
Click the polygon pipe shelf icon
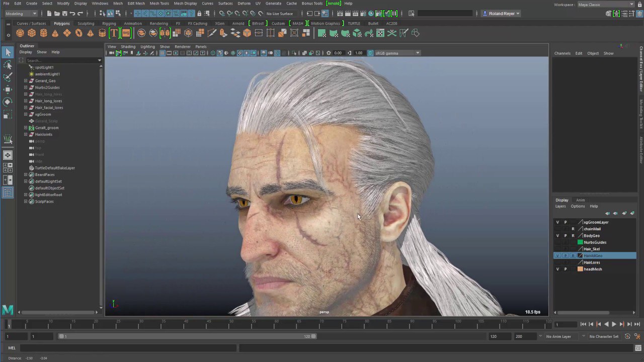pos(102,33)
